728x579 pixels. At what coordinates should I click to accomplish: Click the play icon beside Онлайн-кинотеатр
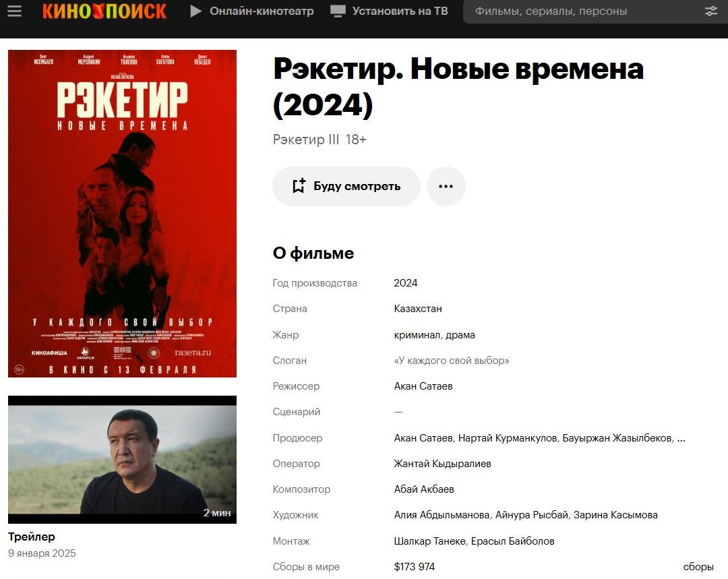196,11
